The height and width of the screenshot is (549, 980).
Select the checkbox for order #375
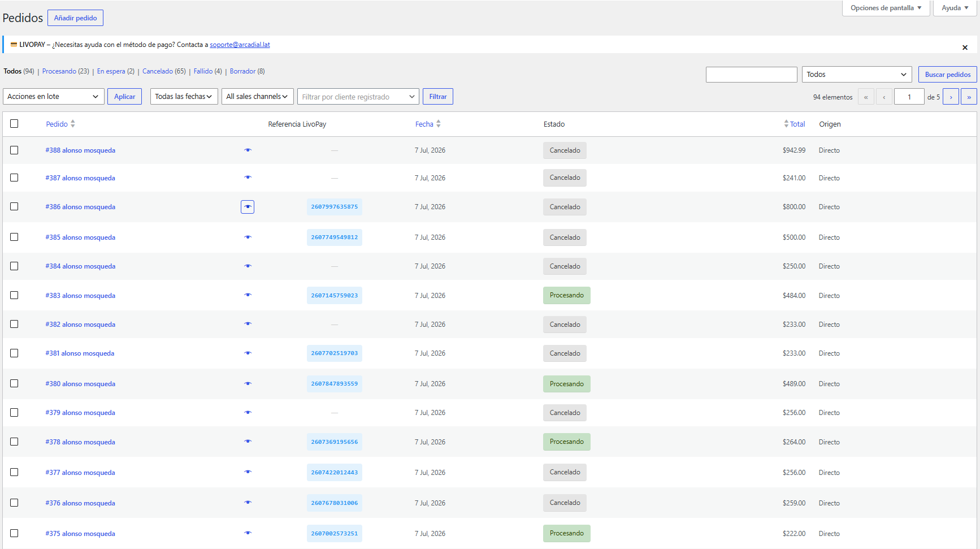coord(14,533)
